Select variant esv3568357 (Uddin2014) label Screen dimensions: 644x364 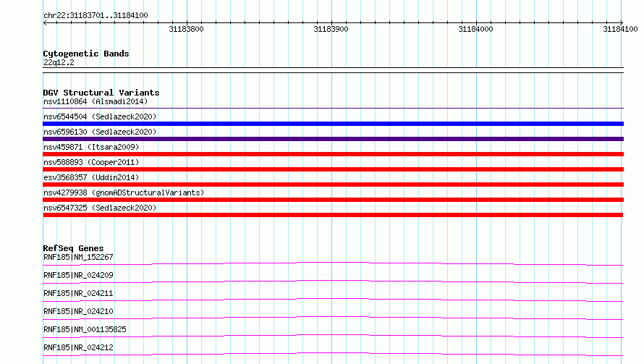91,177
